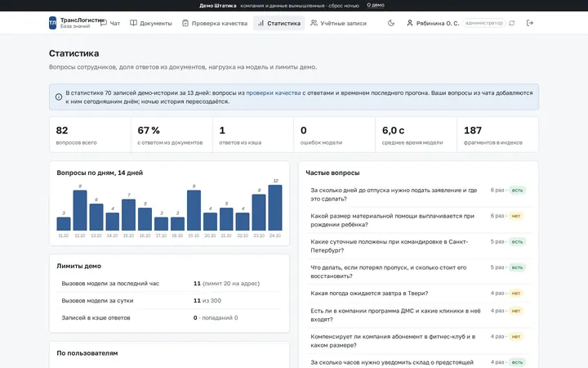Click 'нет' badge for ДМС question
588x368 pixels.
pos(516,311)
